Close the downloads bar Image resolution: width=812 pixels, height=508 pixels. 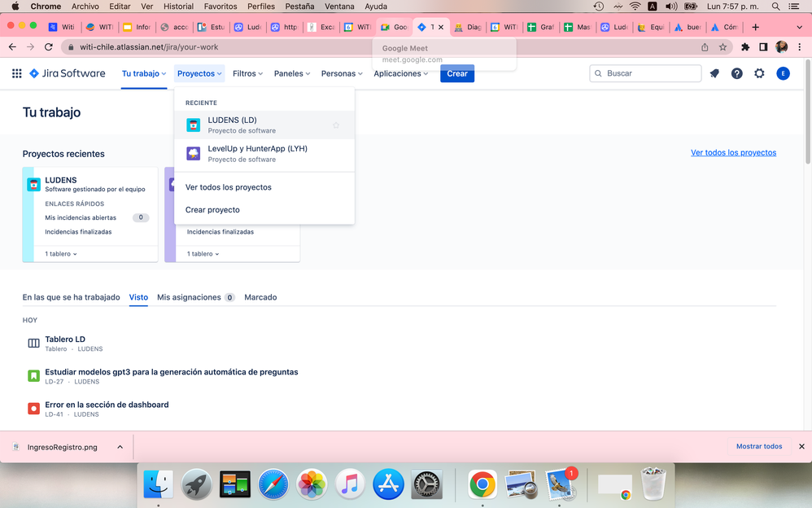(801, 446)
